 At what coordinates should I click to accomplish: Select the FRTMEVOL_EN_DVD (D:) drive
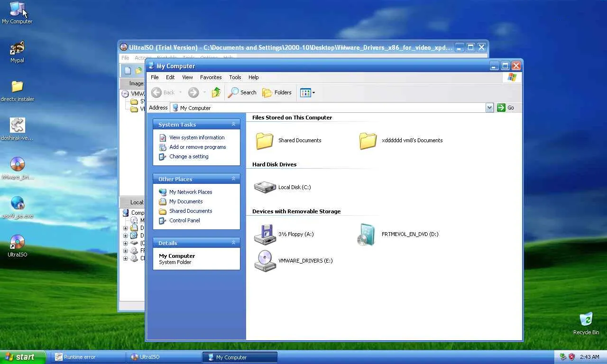(398, 234)
